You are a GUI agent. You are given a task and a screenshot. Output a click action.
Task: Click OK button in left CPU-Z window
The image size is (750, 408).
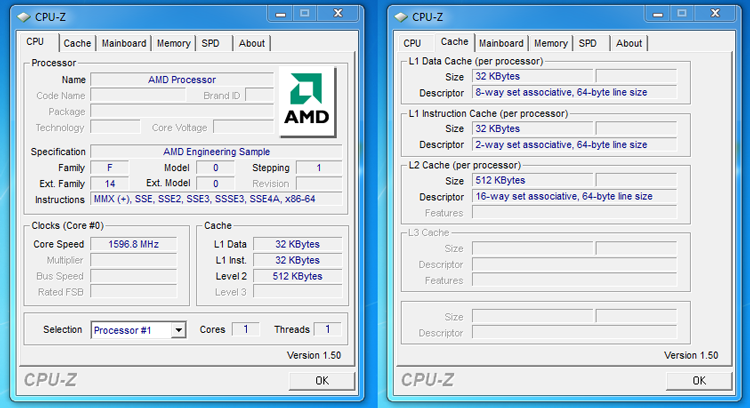(x=322, y=381)
